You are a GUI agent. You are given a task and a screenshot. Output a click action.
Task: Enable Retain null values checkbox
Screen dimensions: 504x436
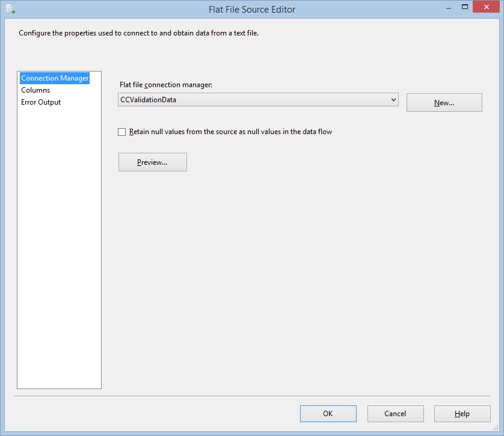click(122, 132)
